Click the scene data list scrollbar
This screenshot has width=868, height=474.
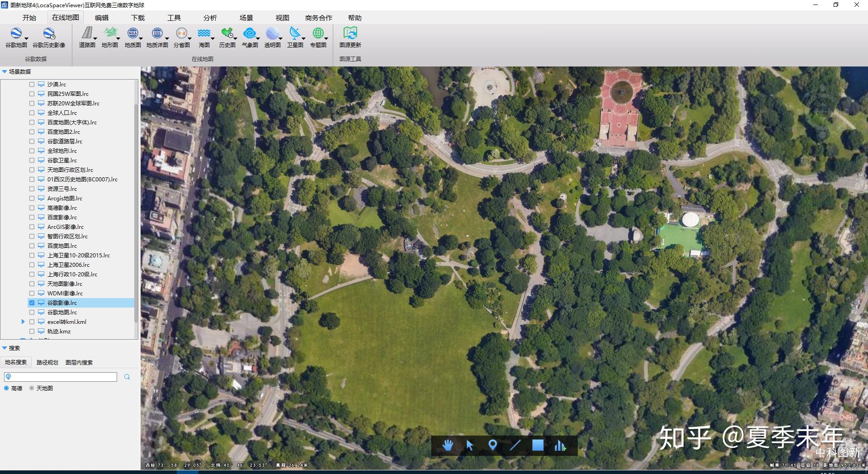pos(136,213)
